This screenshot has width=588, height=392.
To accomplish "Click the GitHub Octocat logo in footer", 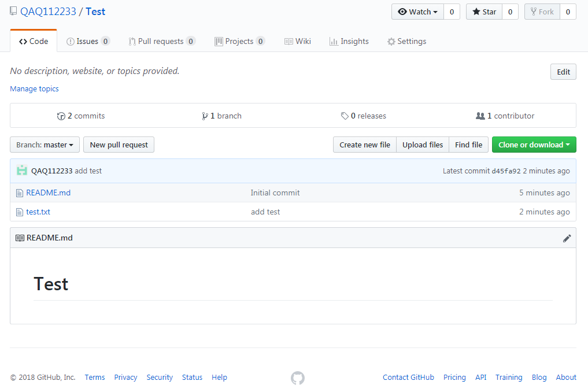I will click(x=297, y=378).
